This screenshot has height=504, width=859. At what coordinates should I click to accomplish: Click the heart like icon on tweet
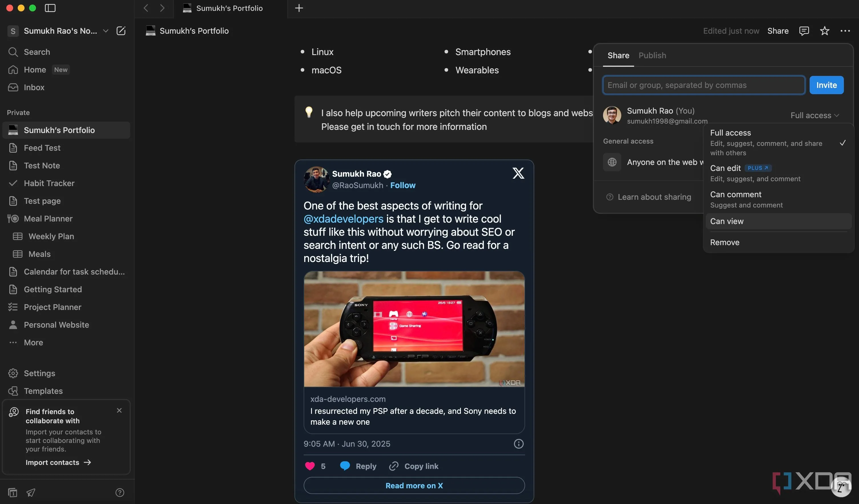[310, 466]
